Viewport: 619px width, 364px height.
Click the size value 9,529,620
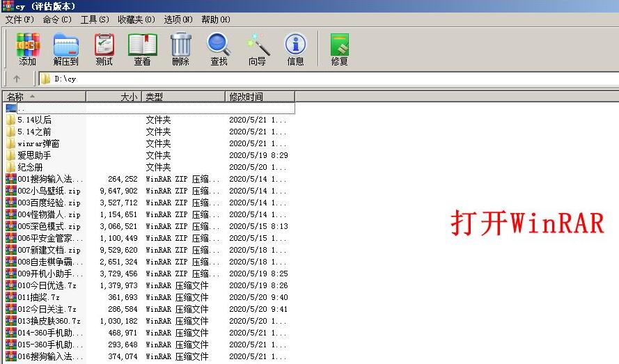pos(118,250)
